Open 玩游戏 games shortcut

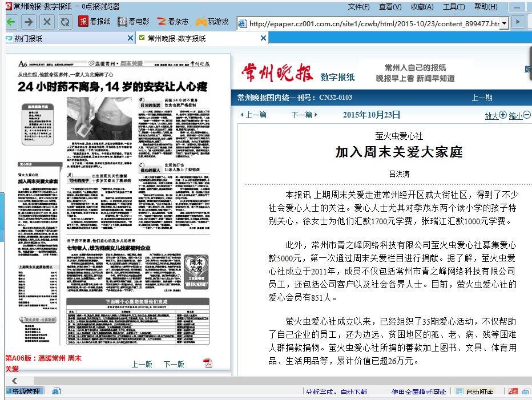[x=212, y=22]
